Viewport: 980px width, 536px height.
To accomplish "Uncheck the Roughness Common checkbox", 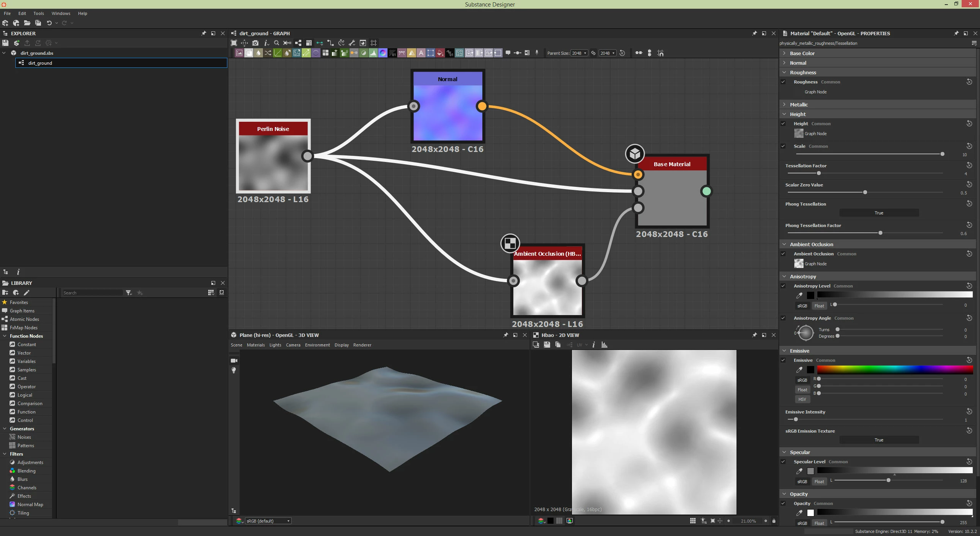I will 783,82.
